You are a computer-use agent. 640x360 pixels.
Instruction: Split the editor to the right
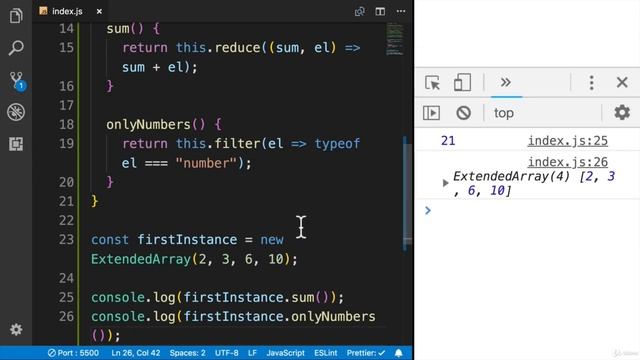[380, 11]
